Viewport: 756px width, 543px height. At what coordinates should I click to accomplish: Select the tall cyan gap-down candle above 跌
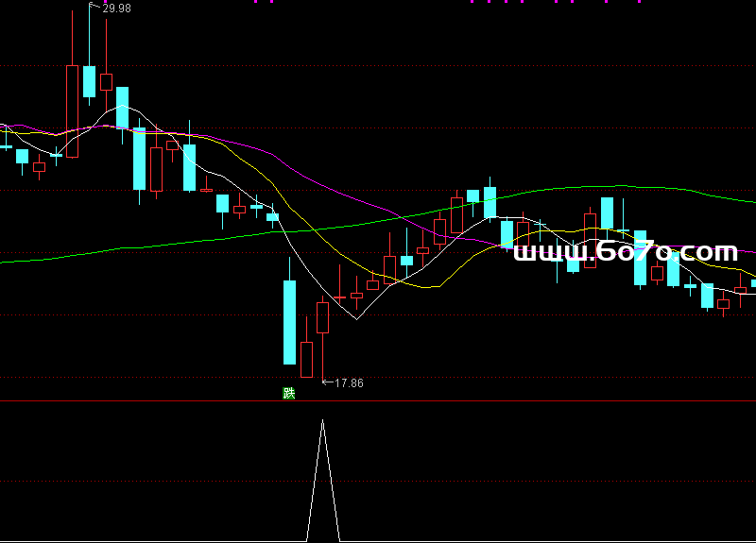pyautogui.click(x=289, y=321)
